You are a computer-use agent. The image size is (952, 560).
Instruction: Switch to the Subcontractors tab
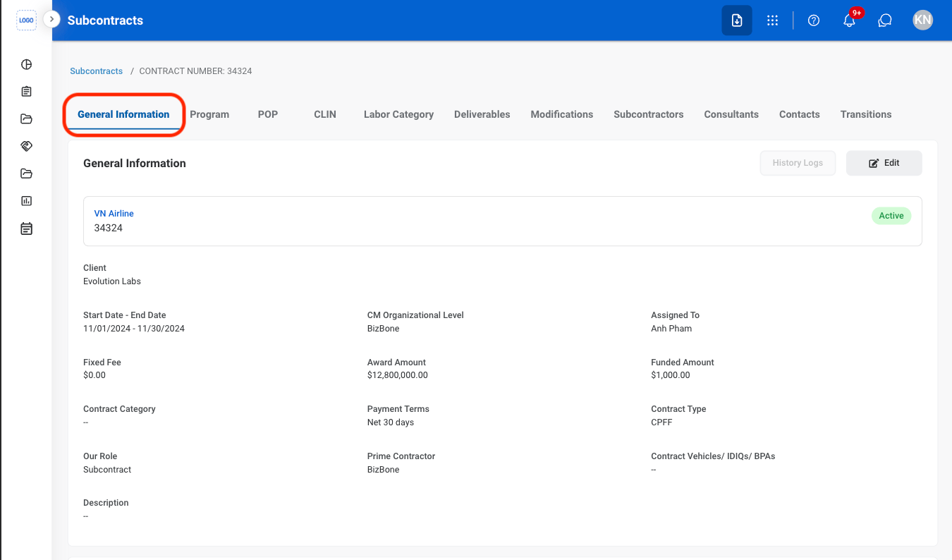click(x=649, y=114)
